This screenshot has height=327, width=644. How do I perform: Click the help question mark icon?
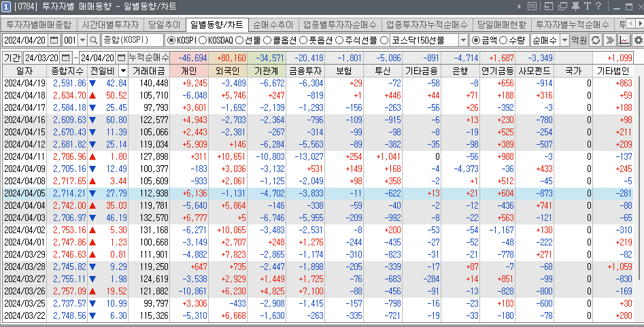click(x=598, y=7)
